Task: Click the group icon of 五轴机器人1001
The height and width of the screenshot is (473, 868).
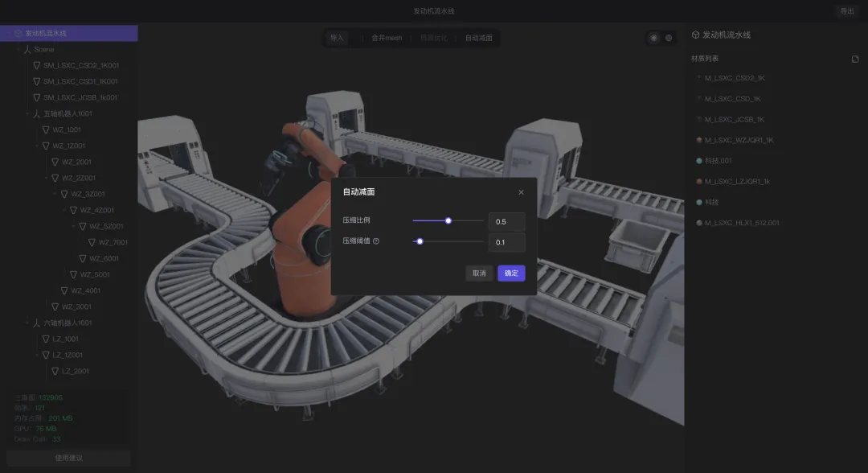Action: click(x=36, y=113)
